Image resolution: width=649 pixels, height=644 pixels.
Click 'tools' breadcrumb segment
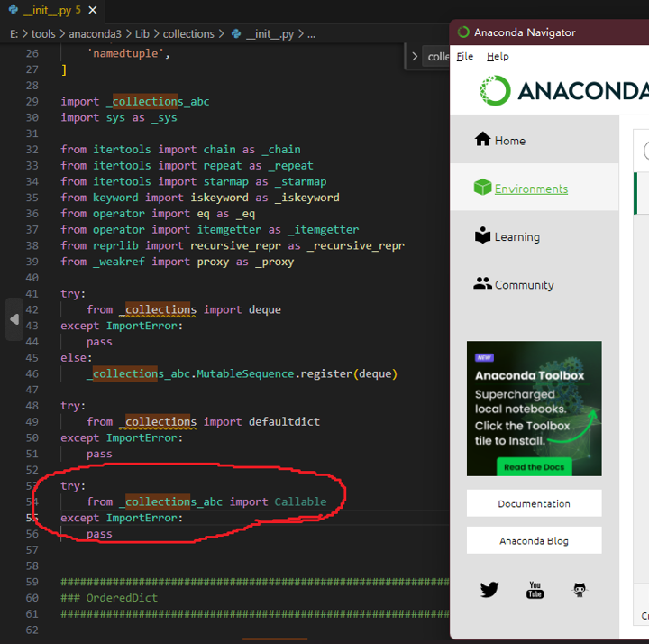click(x=43, y=34)
